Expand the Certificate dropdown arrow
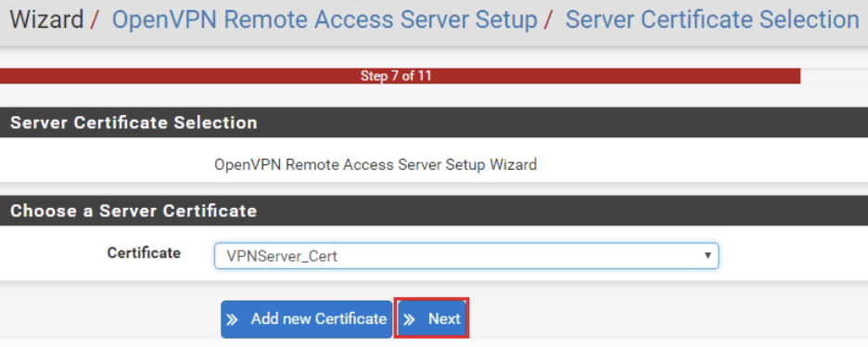 tap(707, 256)
